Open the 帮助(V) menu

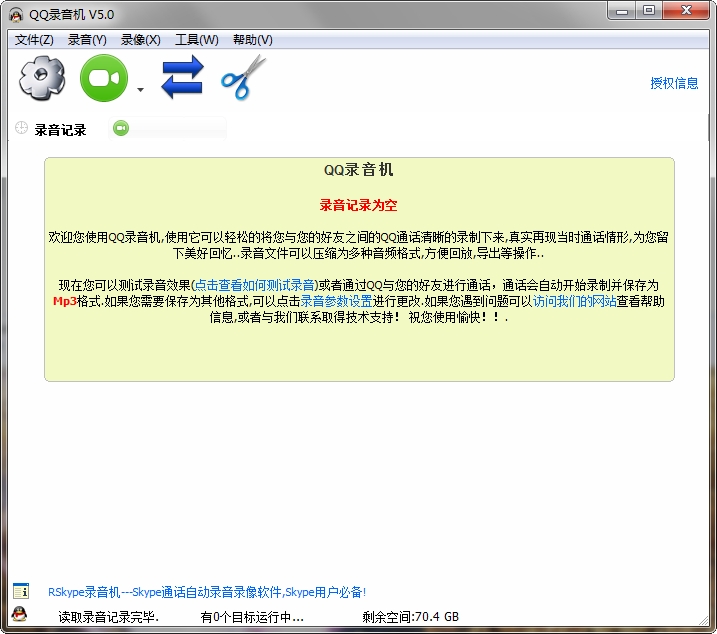click(252, 40)
